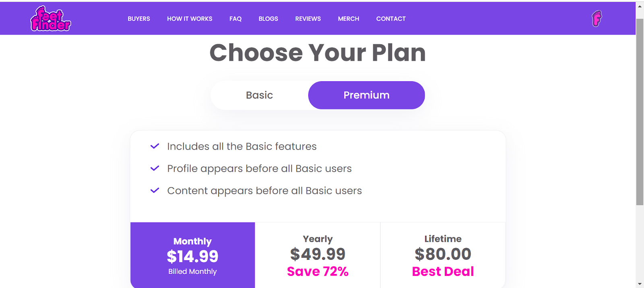Click checkmark beside Content appears before
The image size is (644, 288).
[155, 191]
